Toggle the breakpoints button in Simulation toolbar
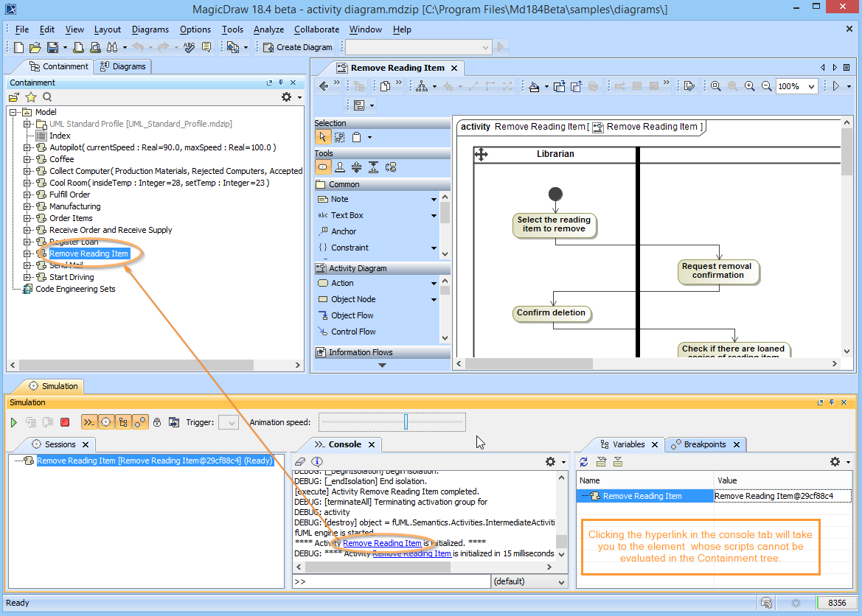Image resolution: width=862 pixels, height=616 pixels. pos(139,422)
